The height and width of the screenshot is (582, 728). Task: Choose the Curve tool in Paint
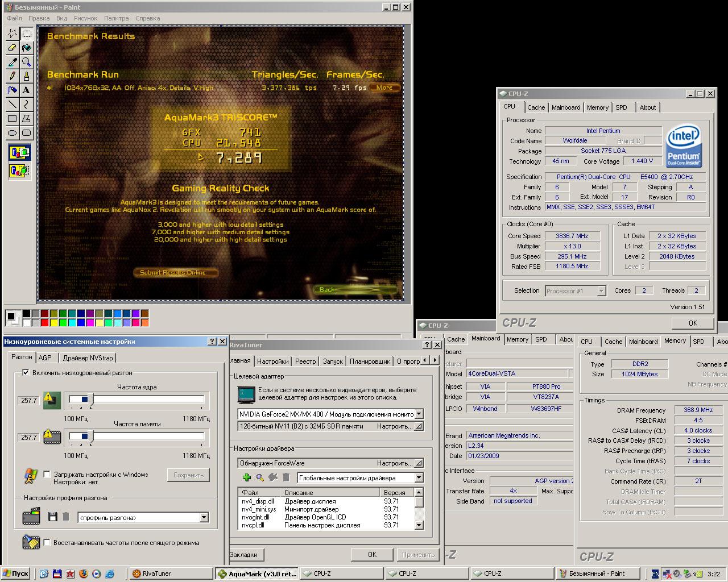[x=26, y=105]
